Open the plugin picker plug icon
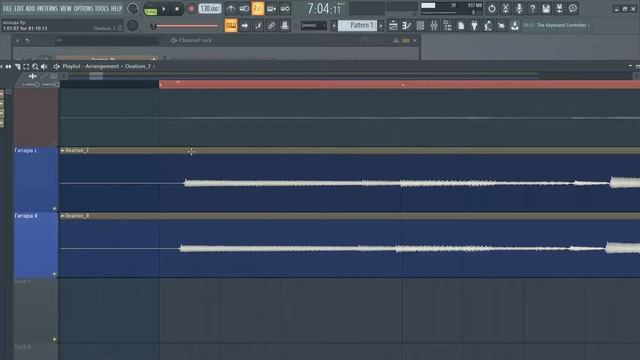Image resolution: width=640 pixels, height=360 pixels. coord(474,26)
